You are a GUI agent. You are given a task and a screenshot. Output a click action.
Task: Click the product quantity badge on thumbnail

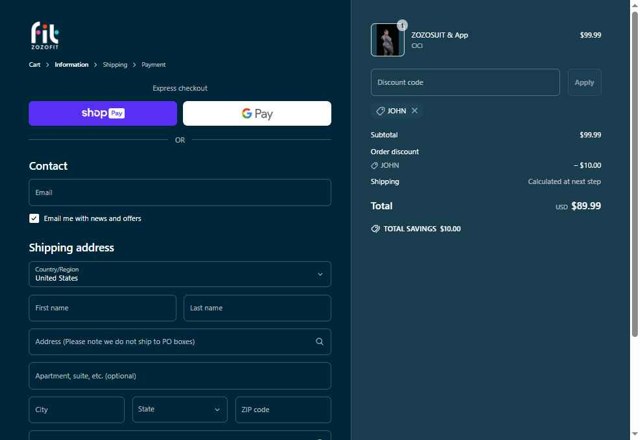pyautogui.click(x=402, y=25)
